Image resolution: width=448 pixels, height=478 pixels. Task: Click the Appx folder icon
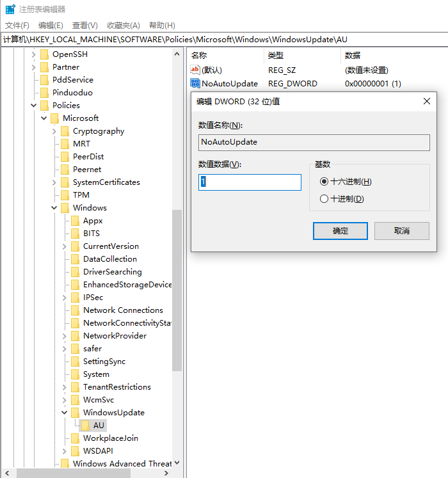(76, 221)
